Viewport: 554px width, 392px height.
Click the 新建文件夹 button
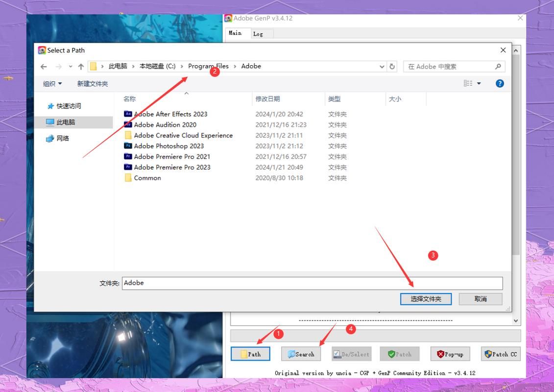93,84
